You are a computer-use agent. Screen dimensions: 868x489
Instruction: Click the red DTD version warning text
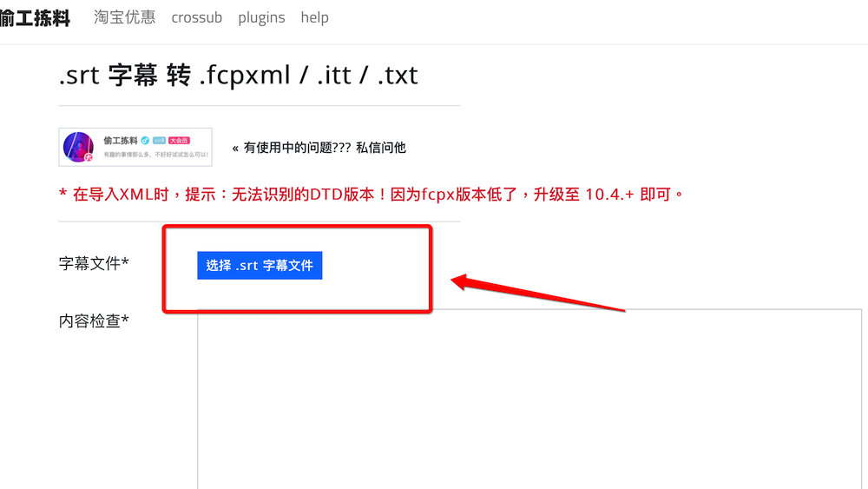pyautogui.click(x=372, y=195)
